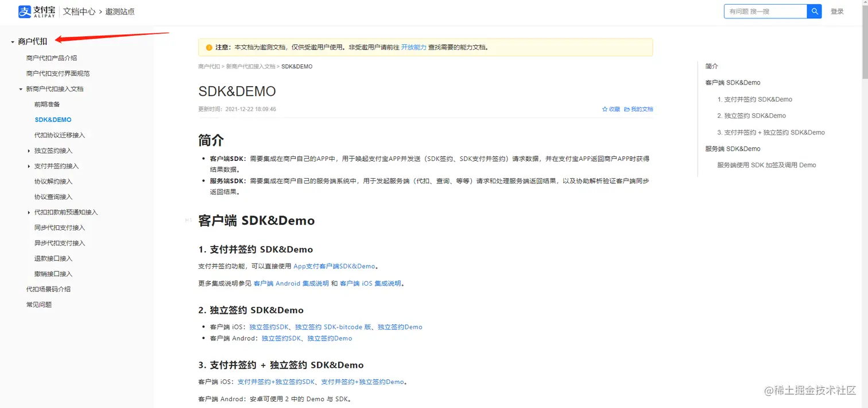Click 商户代扣 in the page breadcrumb
The width and height of the screenshot is (868, 408).
(209, 67)
